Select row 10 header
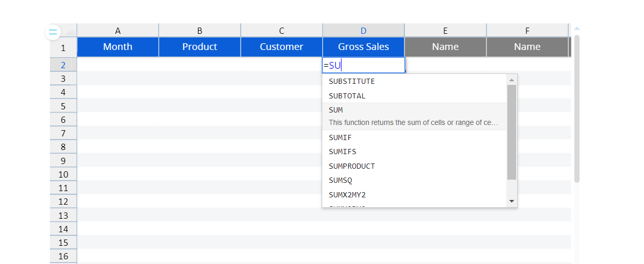644x264 pixels. 63,174
